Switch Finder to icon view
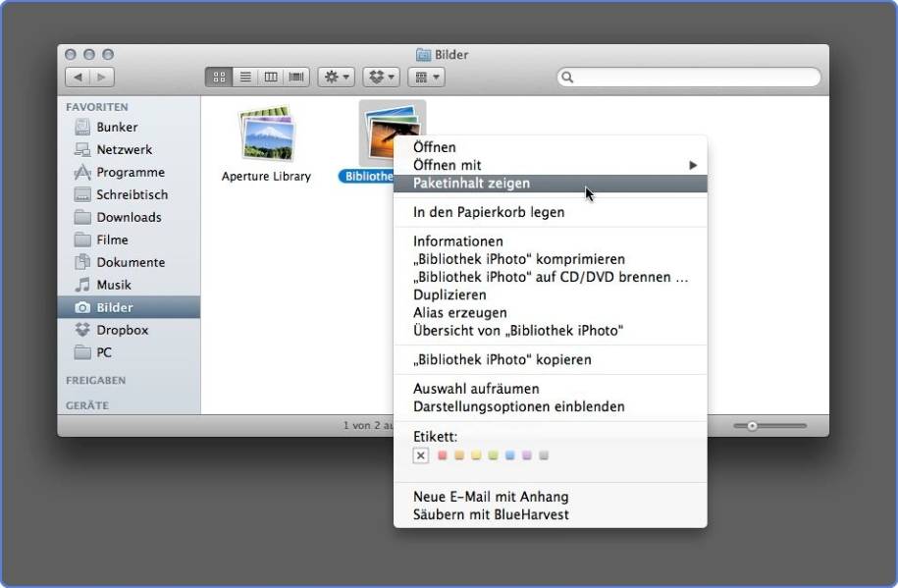 tap(219, 77)
